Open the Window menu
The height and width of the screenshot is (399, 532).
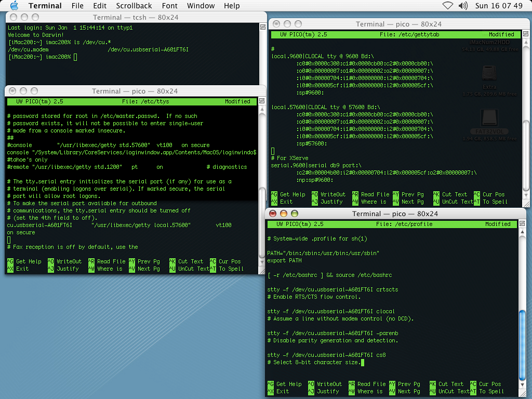pos(201,6)
